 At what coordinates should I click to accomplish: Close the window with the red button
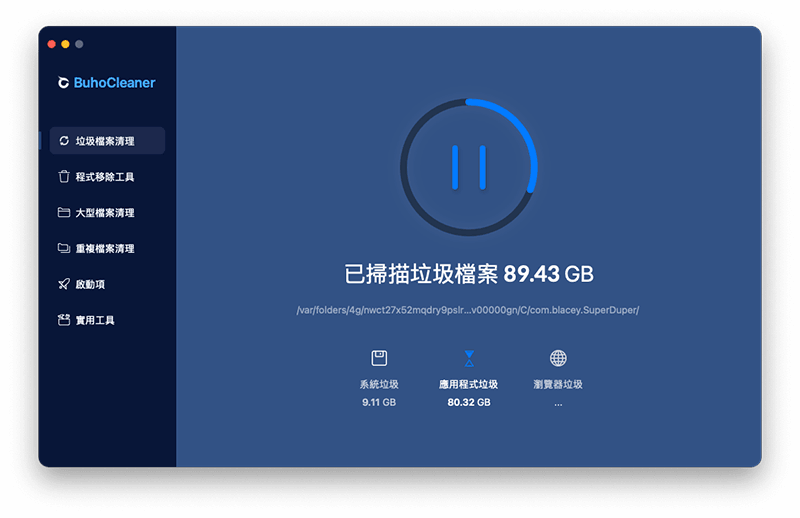52,44
